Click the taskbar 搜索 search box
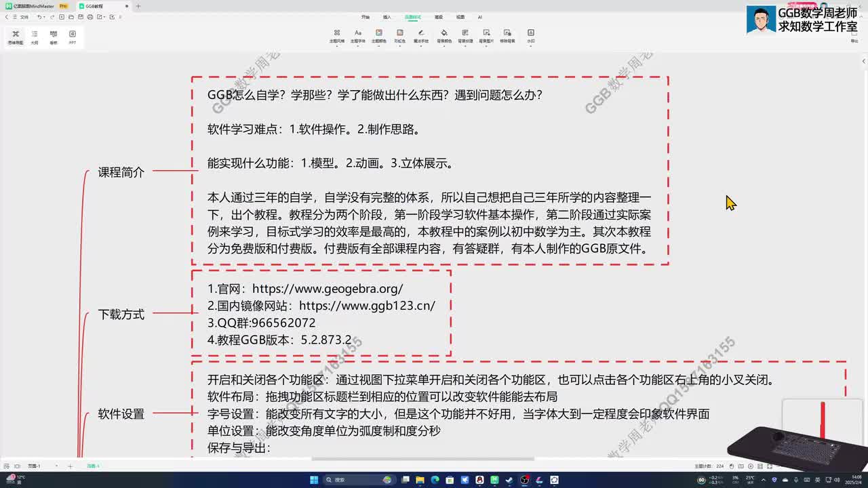Viewport: 868px width, 488px height. pos(359,480)
